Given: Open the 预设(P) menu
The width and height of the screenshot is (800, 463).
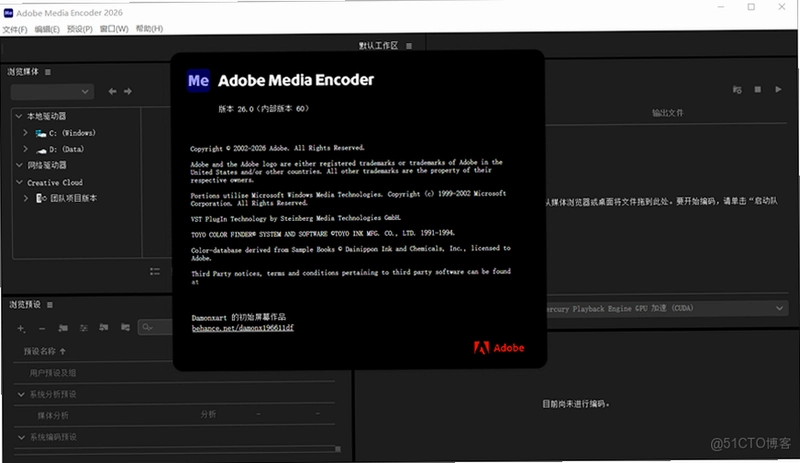Looking at the screenshot, I should coord(80,29).
